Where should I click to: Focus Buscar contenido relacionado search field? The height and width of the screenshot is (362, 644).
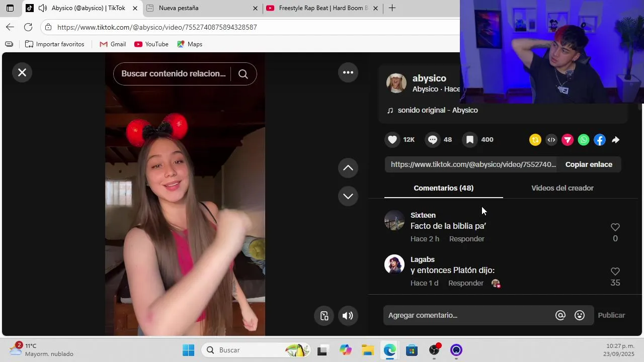(174, 74)
